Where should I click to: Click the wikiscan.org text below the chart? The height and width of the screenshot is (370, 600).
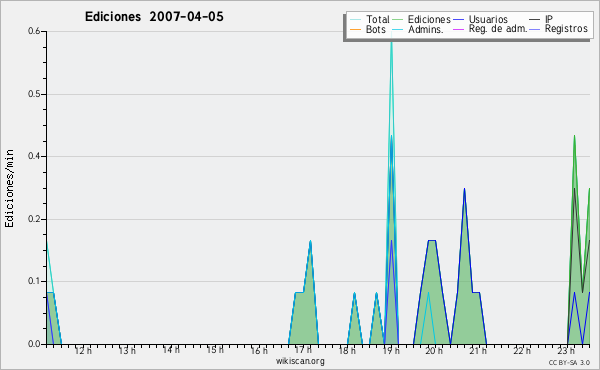tap(300, 361)
